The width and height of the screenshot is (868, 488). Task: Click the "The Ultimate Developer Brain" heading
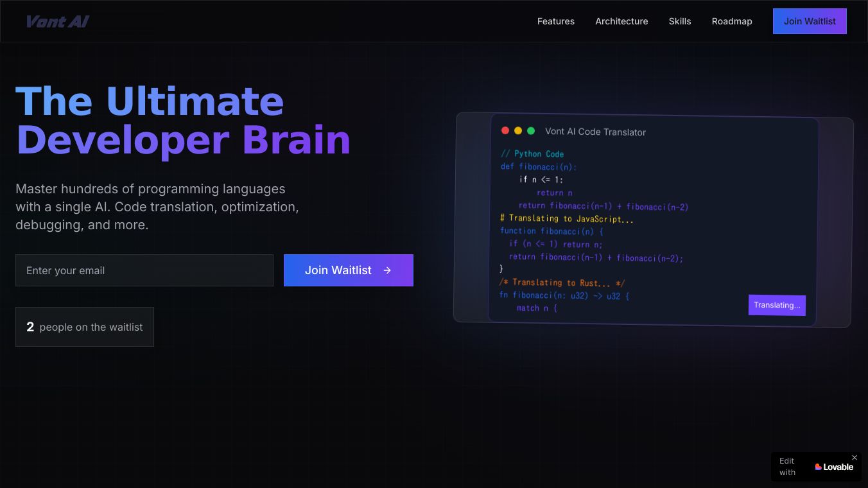pyautogui.click(x=183, y=120)
